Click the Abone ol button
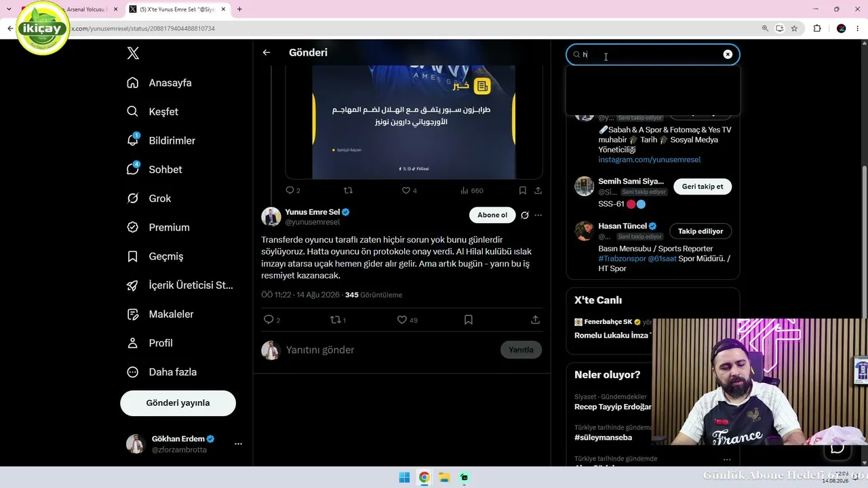 click(x=492, y=216)
